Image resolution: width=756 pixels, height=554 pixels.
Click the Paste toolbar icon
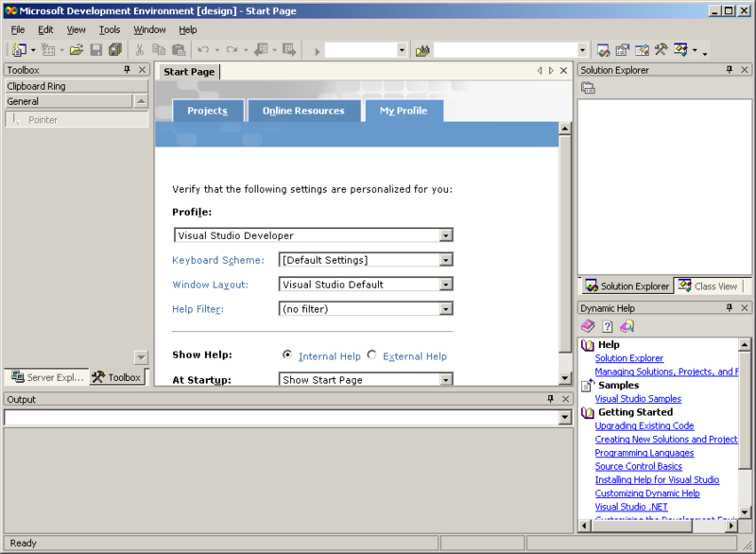click(178, 49)
